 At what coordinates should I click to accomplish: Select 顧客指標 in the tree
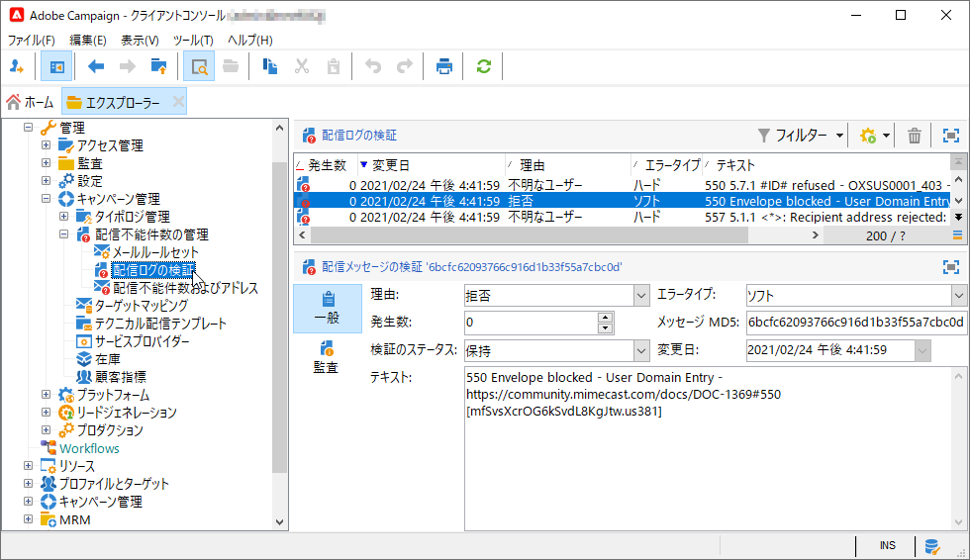click(x=120, y=376)
